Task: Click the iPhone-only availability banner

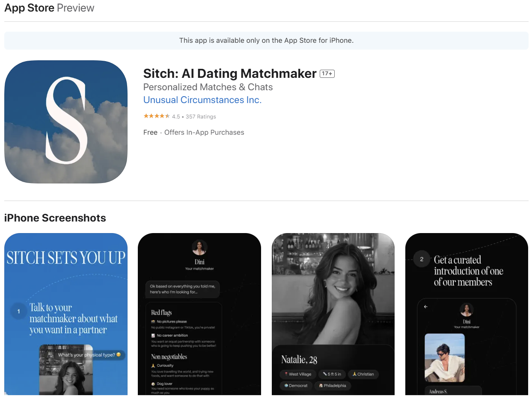Action: tap(266, 41)
